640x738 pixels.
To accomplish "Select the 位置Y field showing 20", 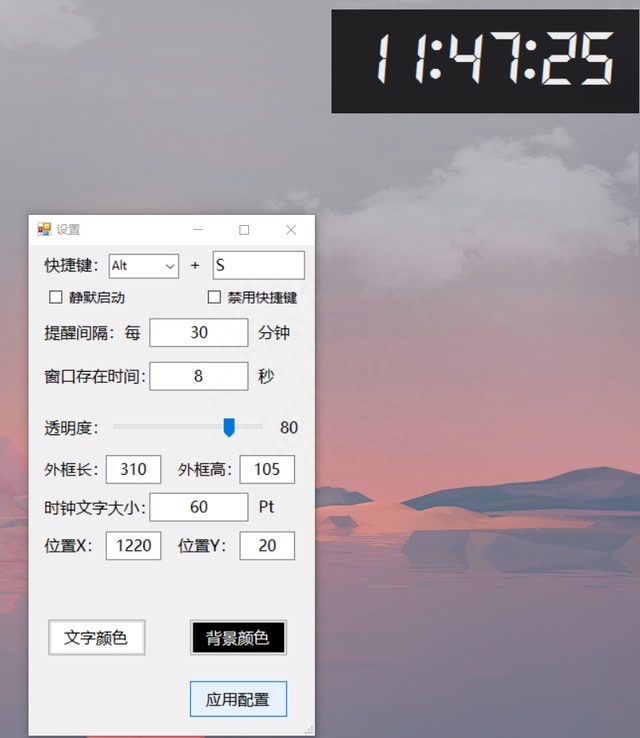I will [267, 546].
